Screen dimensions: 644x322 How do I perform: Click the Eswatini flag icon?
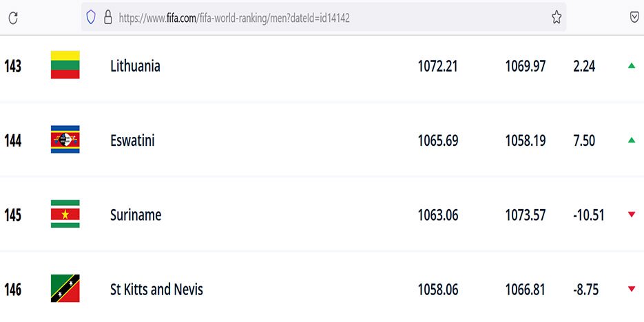65,140
